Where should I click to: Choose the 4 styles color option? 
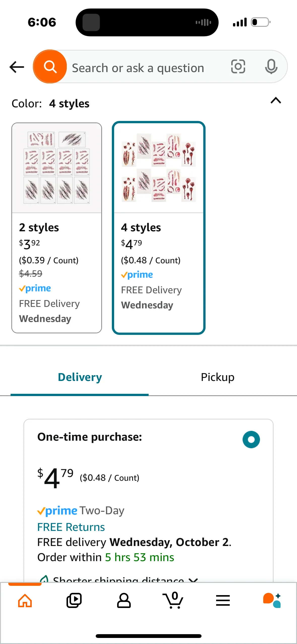pos(158,228)
